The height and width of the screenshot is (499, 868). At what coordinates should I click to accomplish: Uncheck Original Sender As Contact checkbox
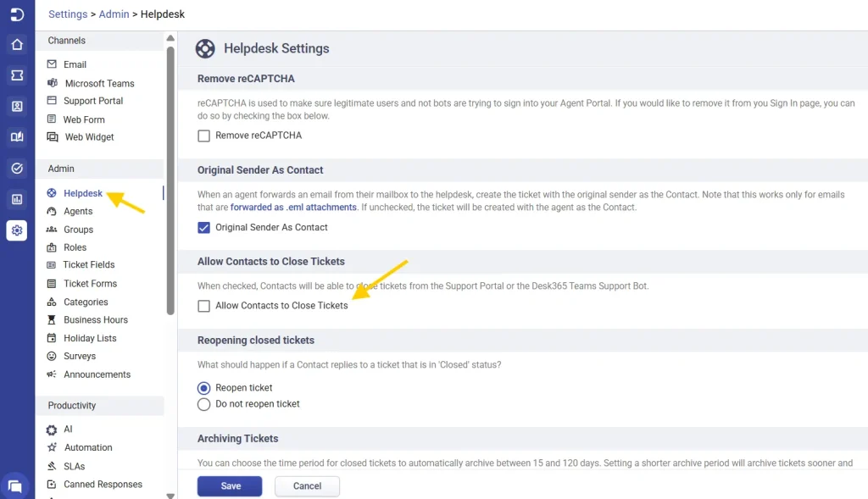pos(203,227)
